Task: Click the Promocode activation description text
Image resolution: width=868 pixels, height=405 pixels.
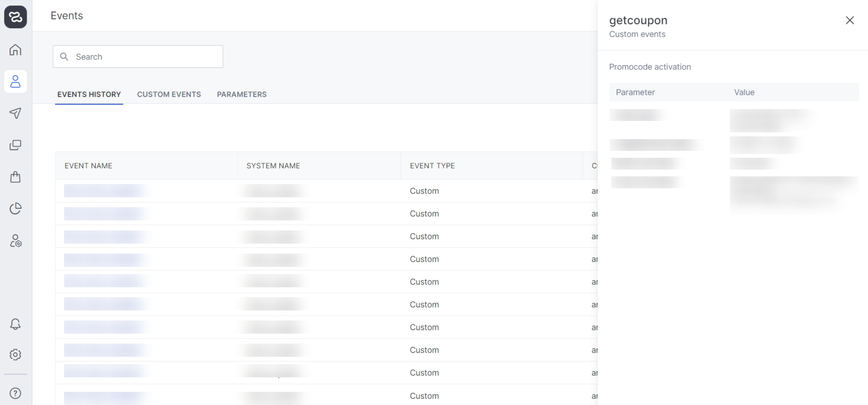Action: 650,67
